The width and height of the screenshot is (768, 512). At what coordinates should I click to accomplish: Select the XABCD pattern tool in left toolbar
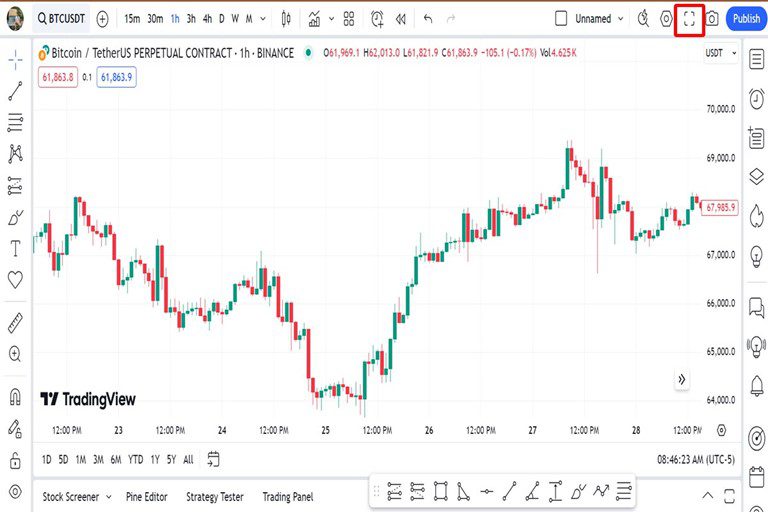point(15,153)
